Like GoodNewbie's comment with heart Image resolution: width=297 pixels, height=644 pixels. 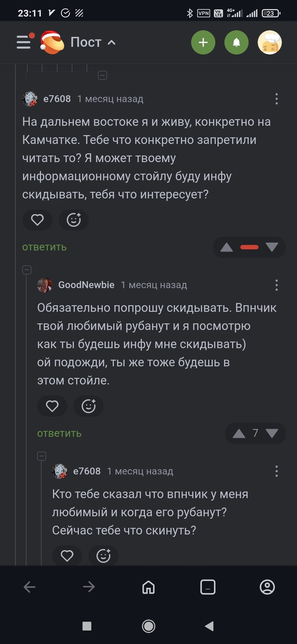pyautogui.click(x=52, y=406)
